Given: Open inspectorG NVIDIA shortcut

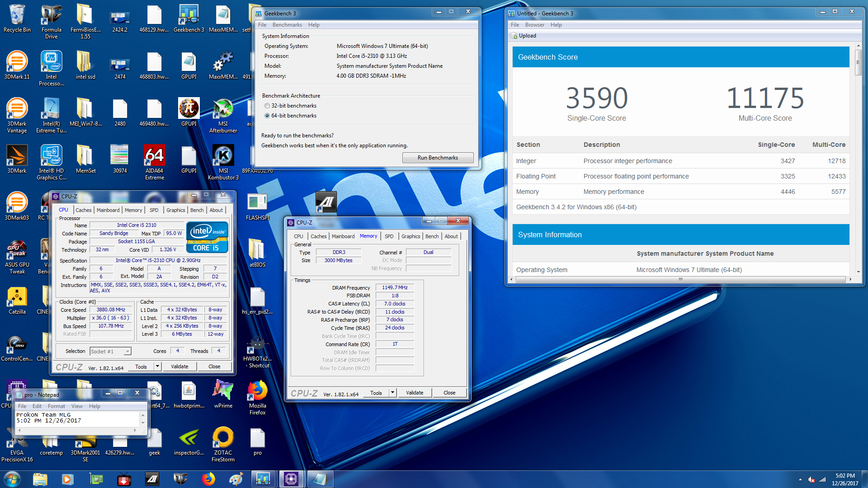Looking at the screenshot, I should coord(189,441).
